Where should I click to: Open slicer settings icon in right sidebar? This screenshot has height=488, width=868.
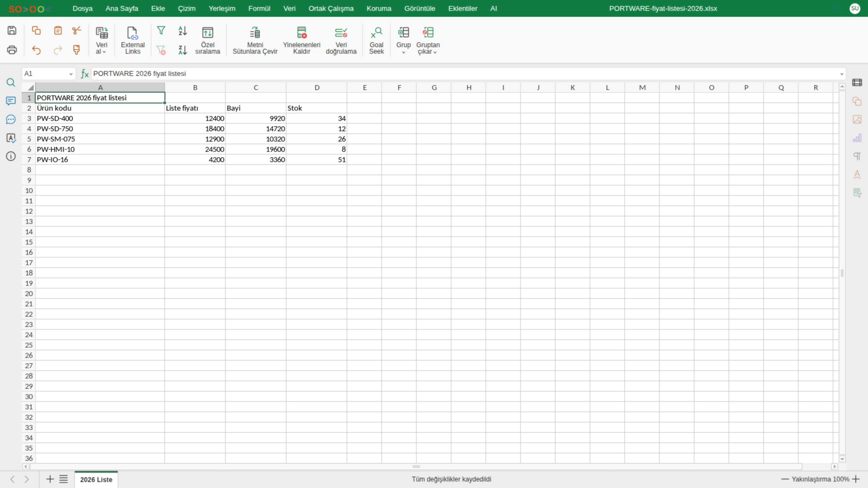pyautogui.click(x=857, y=193)
